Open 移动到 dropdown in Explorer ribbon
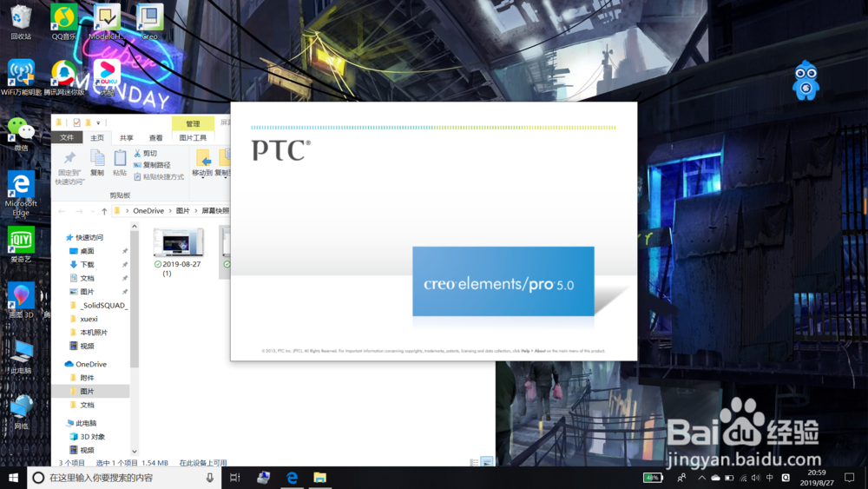 click(x=202, y=163)
